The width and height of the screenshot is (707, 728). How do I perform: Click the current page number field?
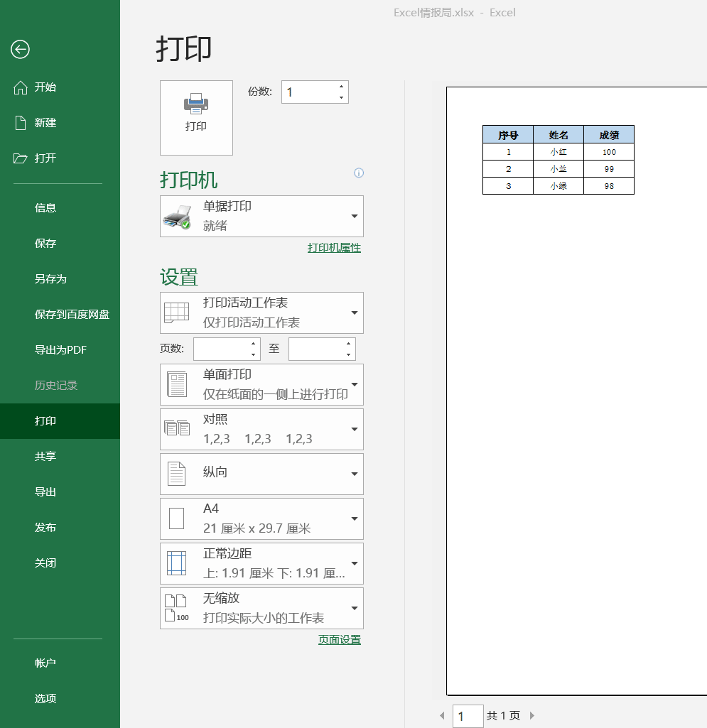[x=468, y=716]
